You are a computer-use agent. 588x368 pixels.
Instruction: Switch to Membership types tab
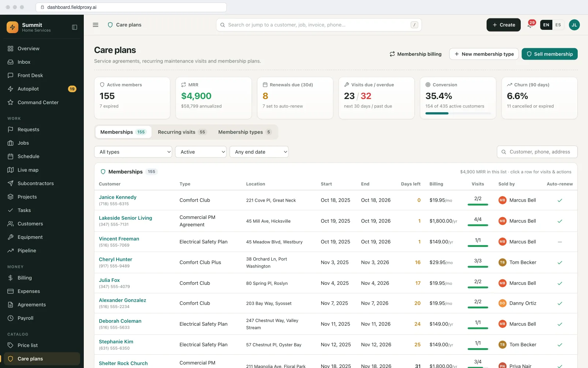tap(245, 132)
